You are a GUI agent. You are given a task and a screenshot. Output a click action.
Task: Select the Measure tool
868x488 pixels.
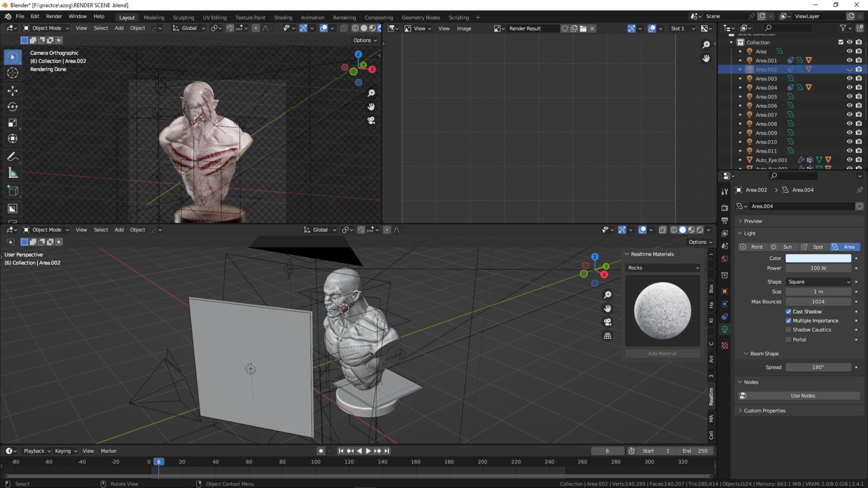[x=12, y=173]
